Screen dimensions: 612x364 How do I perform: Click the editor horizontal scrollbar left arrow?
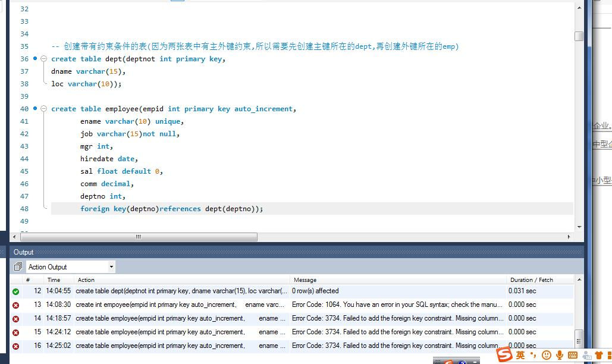[14, 237]
